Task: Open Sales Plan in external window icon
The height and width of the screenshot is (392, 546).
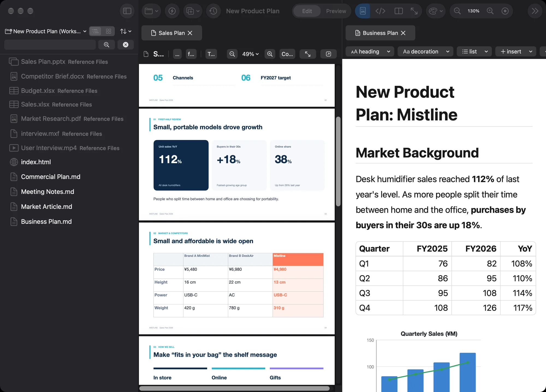Action: pos(328,54)
